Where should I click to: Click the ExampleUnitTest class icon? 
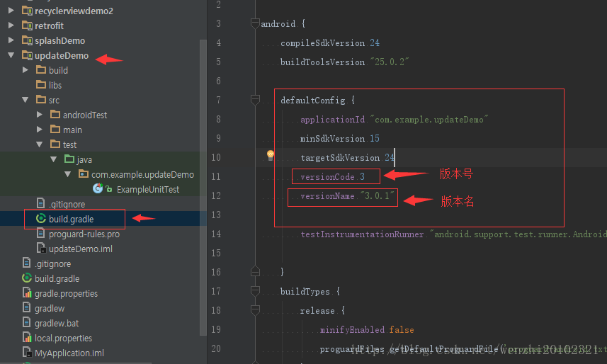point(98,188)
